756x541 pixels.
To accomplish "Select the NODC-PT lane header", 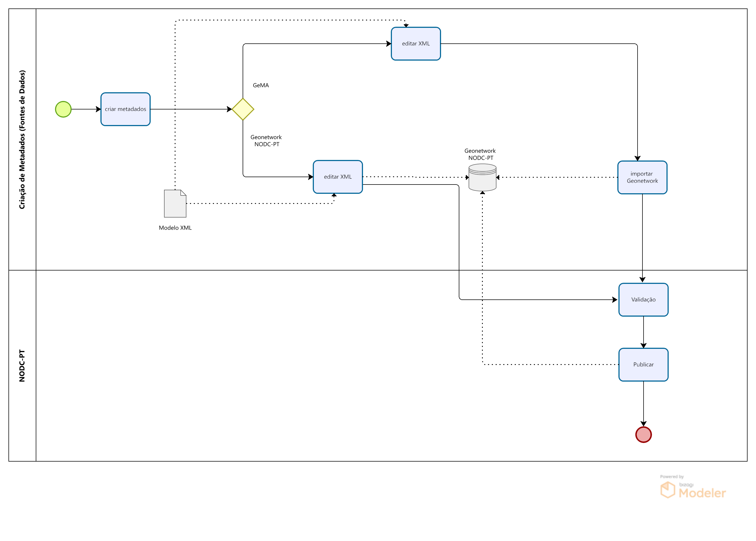I will coord(22,365).
